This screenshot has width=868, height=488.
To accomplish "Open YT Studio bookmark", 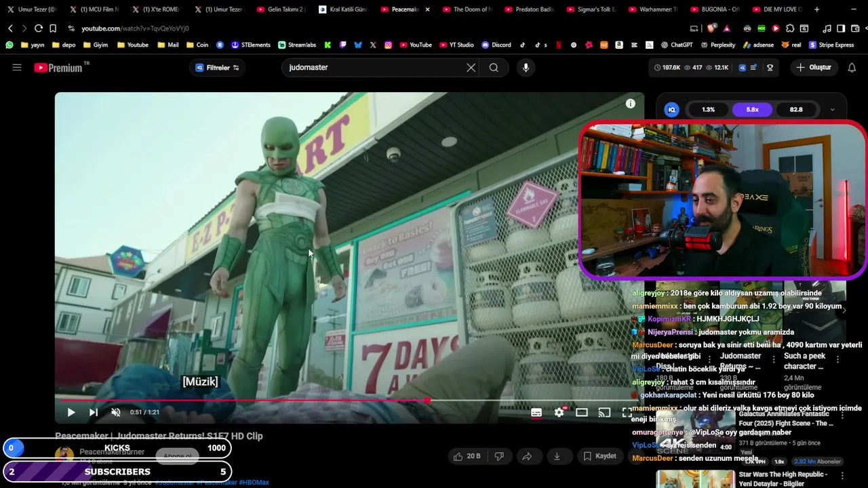I will (x=456, y=45).
